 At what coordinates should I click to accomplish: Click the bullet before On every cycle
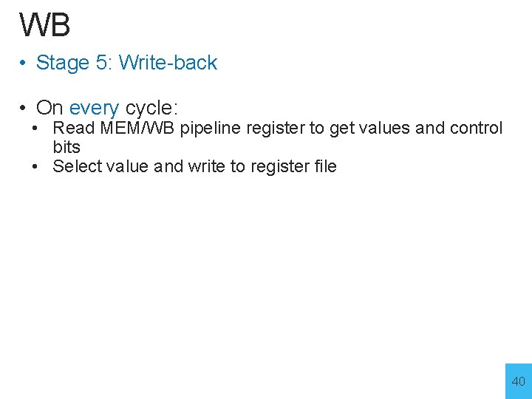click(25, 109)
